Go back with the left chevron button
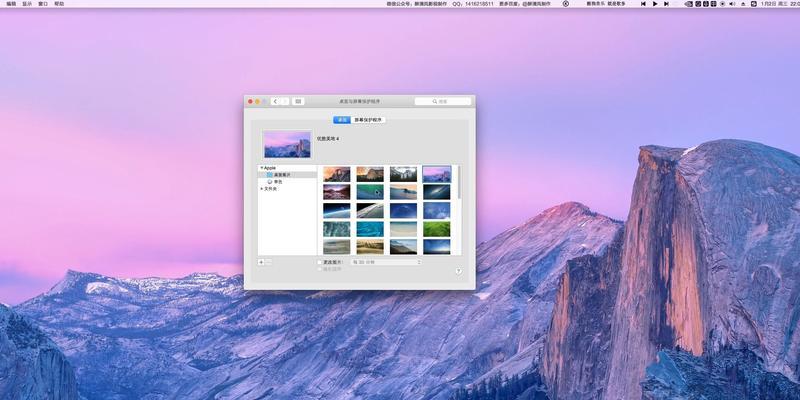This screenshot has width=800, height=400. tap(276, 102)
